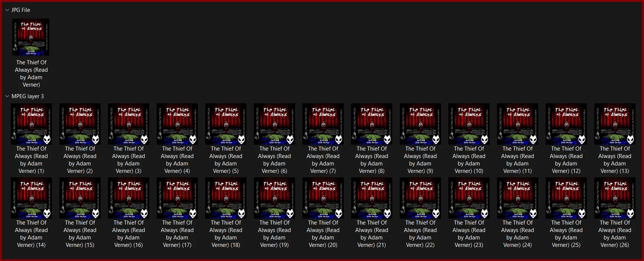Click file name text ending in Verner) (13)
644x261 pixels.
pos(615,160)
